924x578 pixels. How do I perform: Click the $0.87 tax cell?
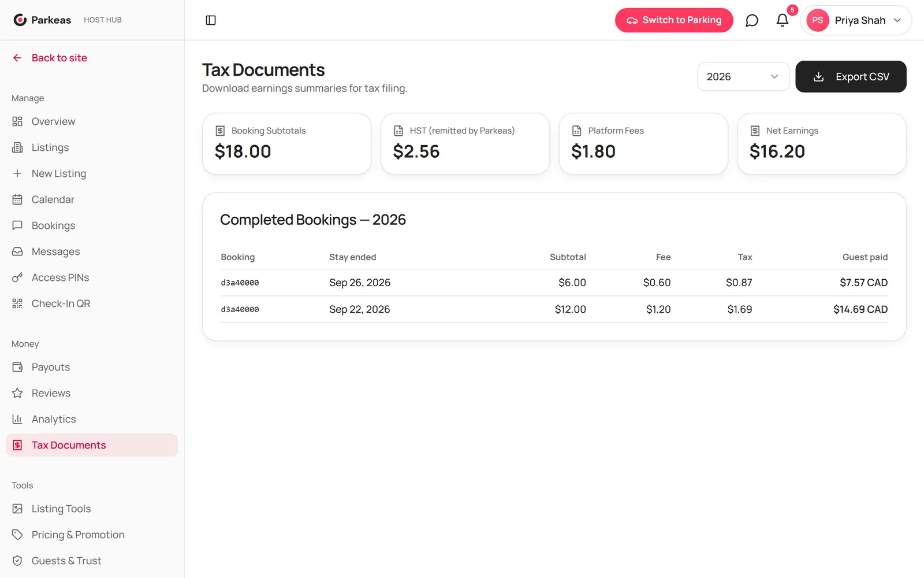739,283
